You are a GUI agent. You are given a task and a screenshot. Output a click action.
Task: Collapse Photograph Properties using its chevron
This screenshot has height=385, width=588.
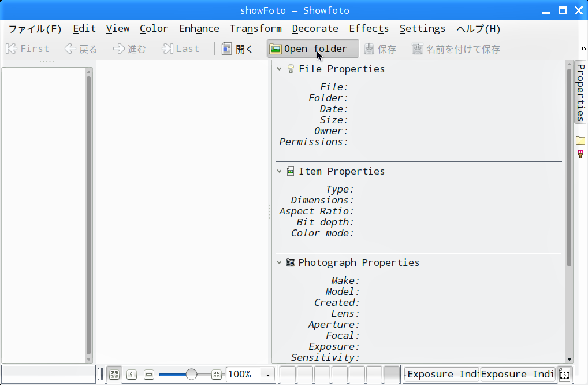279,262
